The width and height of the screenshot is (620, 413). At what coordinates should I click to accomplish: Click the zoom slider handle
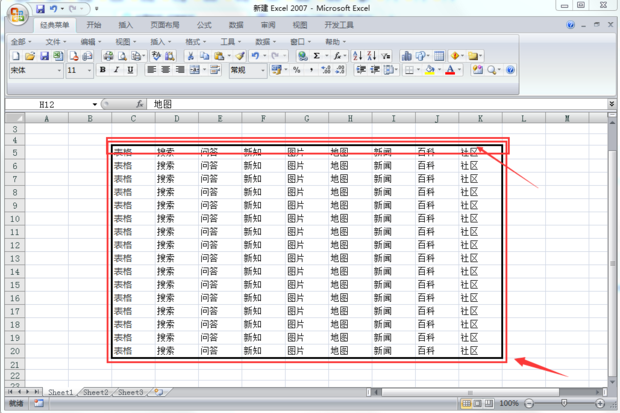pyautogui.click(x=564, y=403)
